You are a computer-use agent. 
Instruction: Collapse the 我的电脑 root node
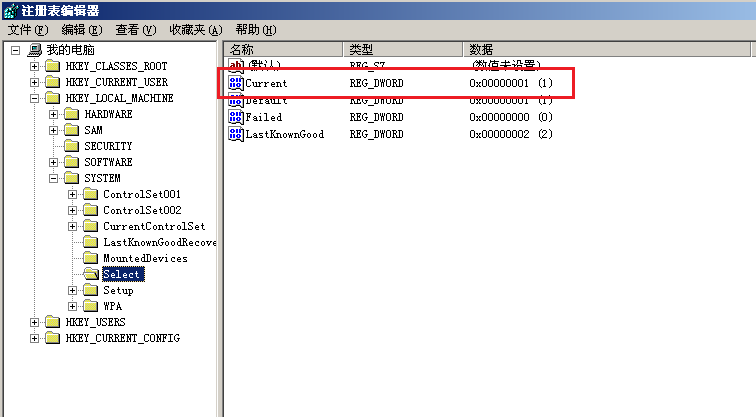[x=15, y=50]
